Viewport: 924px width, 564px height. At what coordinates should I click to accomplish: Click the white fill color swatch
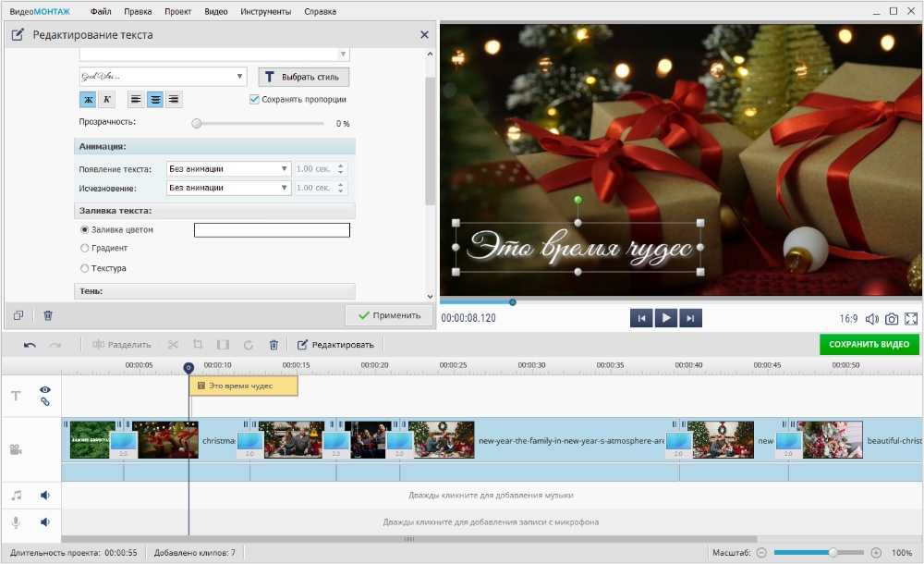pos(272,230)
